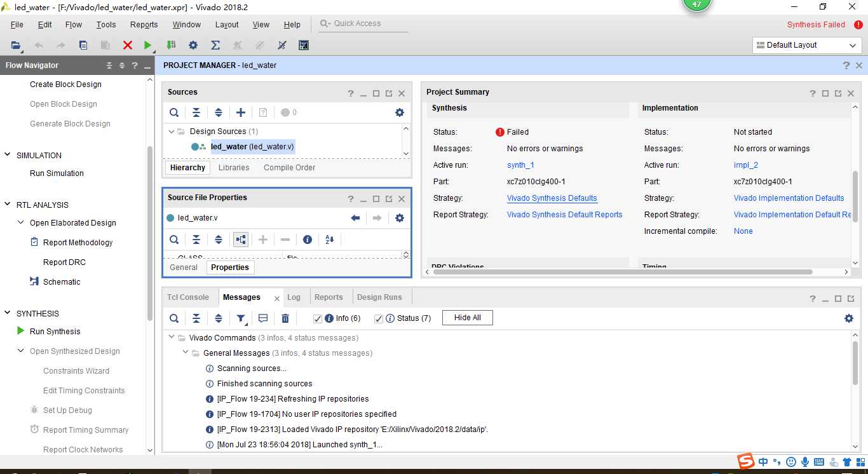The height and width of the screenshot is (474, 868).
Task: Click Vivado Synthesis Default Reports link
Action: (x=565, y=215)
